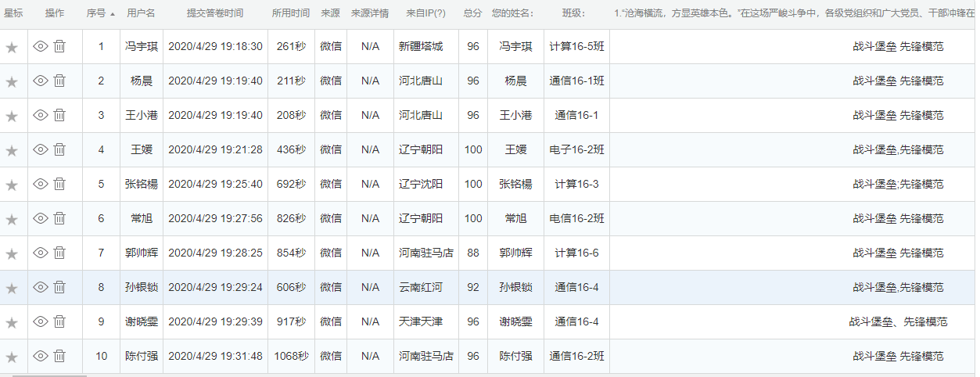Select the 来自IP(?) column header
980x377 pixels.
pos(425,13)
